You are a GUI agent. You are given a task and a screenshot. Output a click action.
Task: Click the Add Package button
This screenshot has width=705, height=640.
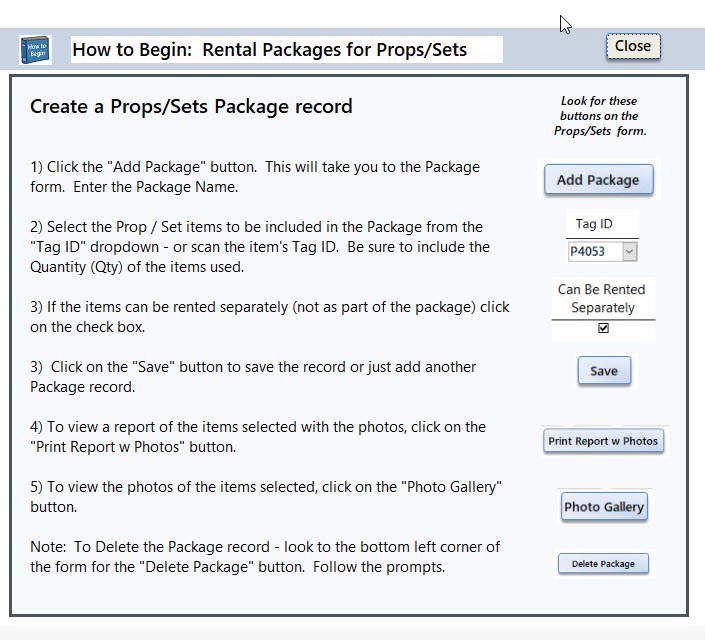pos(598,180)
